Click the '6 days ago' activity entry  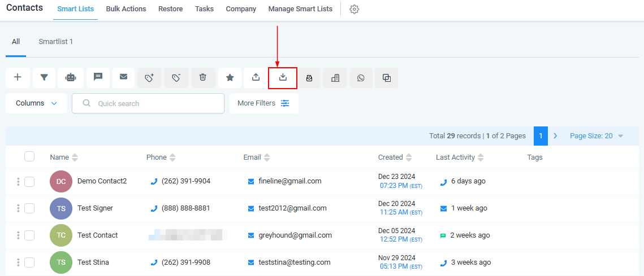point(468,181)
